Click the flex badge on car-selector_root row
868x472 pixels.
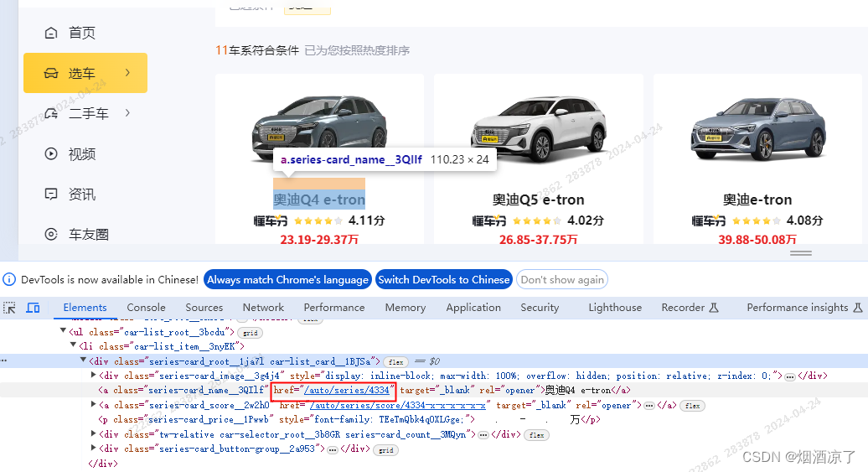(x=536, y=435)
